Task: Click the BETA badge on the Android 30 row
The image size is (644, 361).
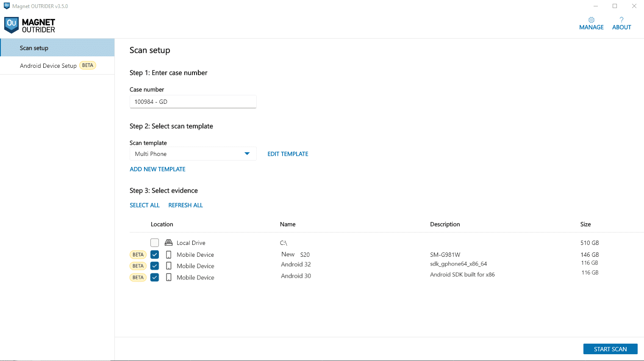Action: 138,278
